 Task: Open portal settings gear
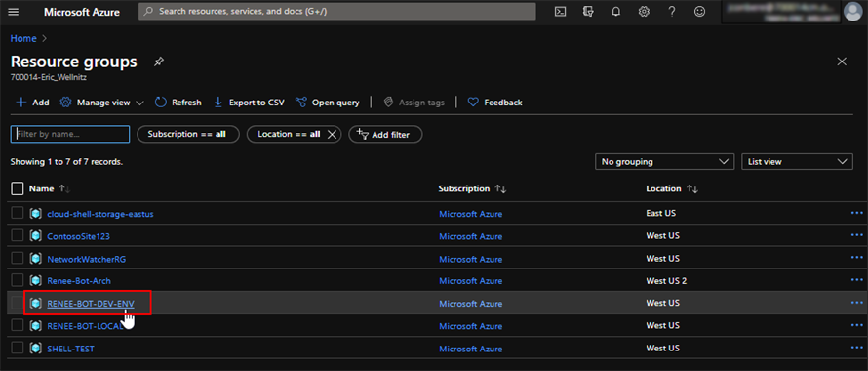[x=644, y=12]
